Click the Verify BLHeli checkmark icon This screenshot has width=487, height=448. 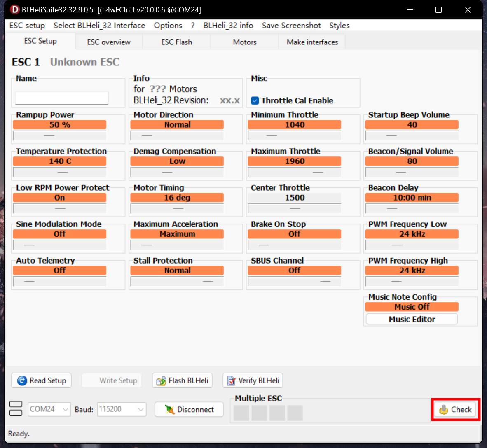232,380
